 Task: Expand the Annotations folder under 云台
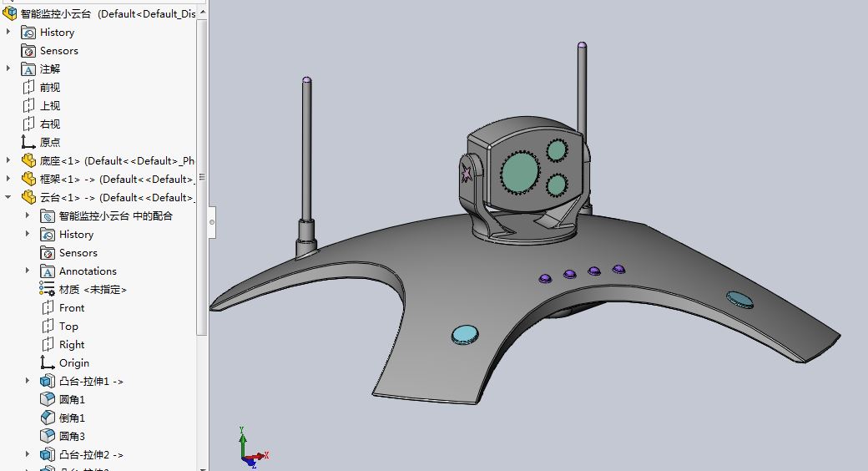tap(27, 271)
